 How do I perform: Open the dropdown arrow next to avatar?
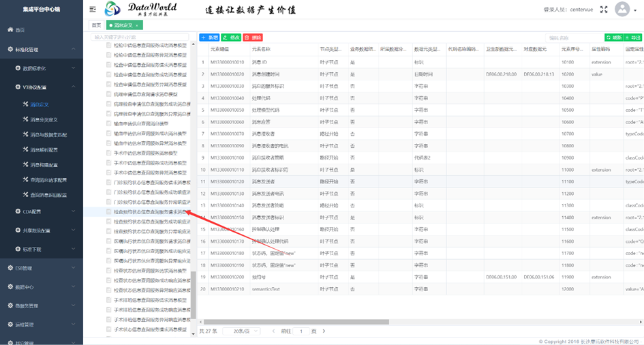pos(635,10)
